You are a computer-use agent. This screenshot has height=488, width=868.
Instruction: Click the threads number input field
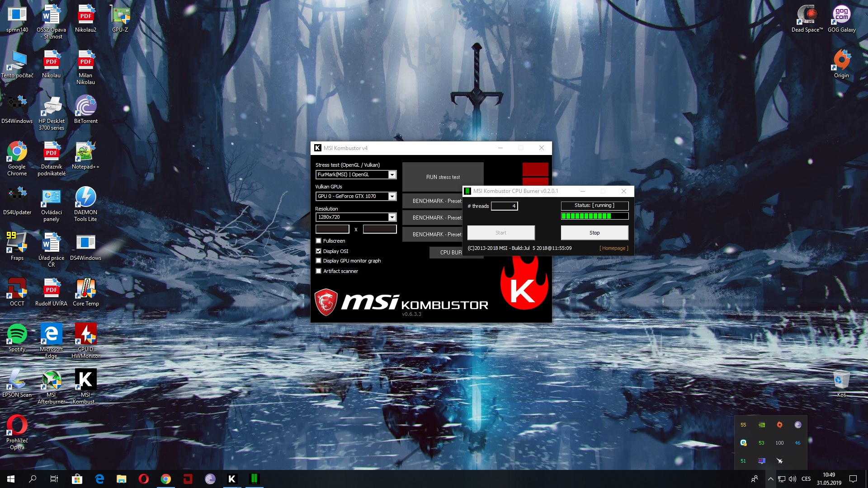coord(504,206)
